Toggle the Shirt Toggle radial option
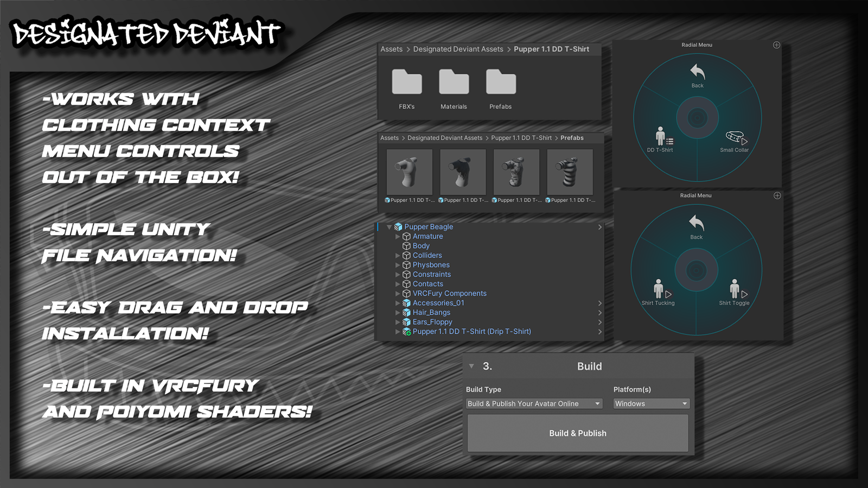The height and width of the screenshot is (488, 868). 735,290
